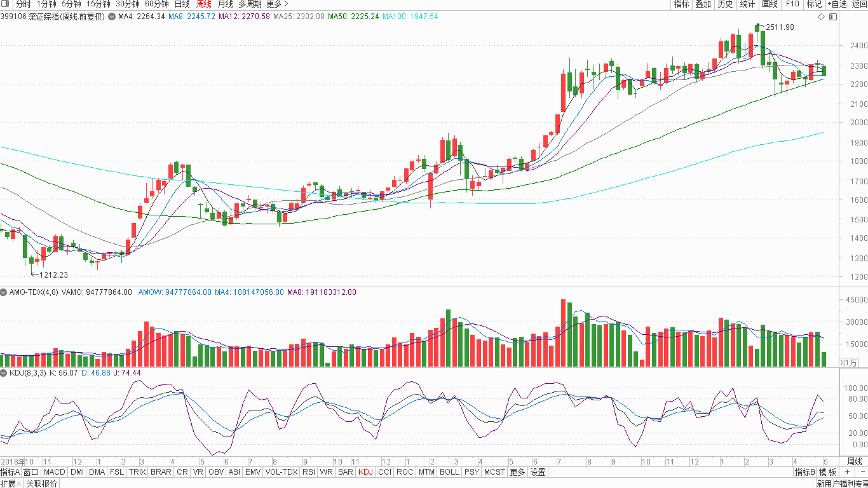
Task: Select the 指标B tab
Action: 805,472
